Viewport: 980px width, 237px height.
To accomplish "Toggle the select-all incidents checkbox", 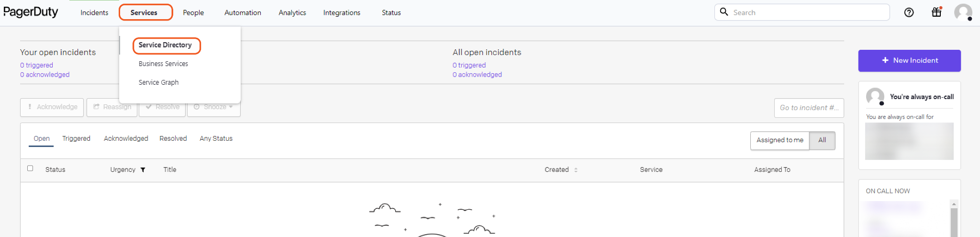I will coord(30,168).
